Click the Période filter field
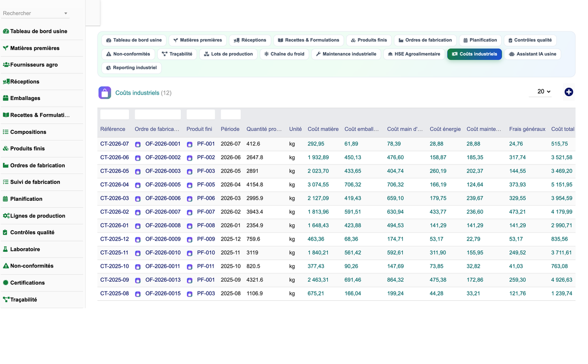 pyautogui.click(x=231, y=115)
